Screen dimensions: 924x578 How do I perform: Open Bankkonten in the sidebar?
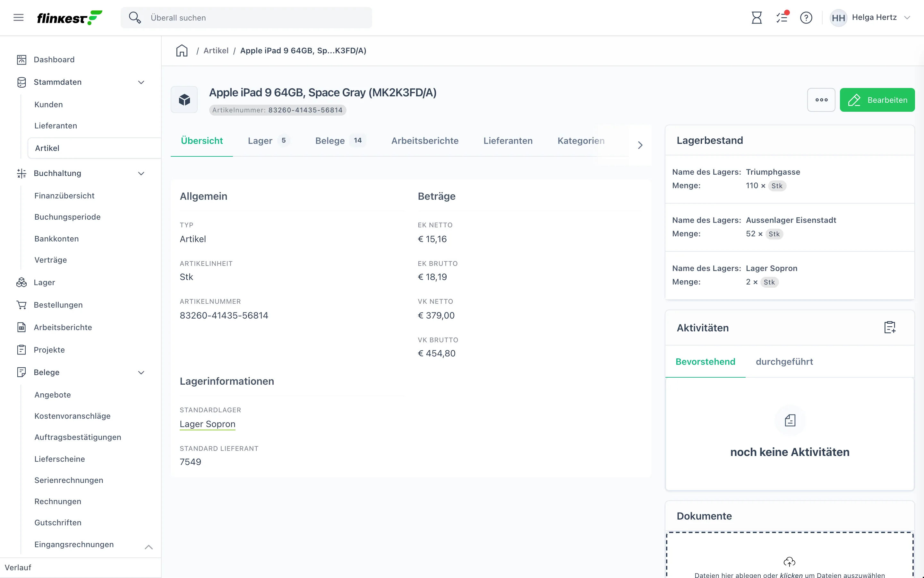coord(56,239)
